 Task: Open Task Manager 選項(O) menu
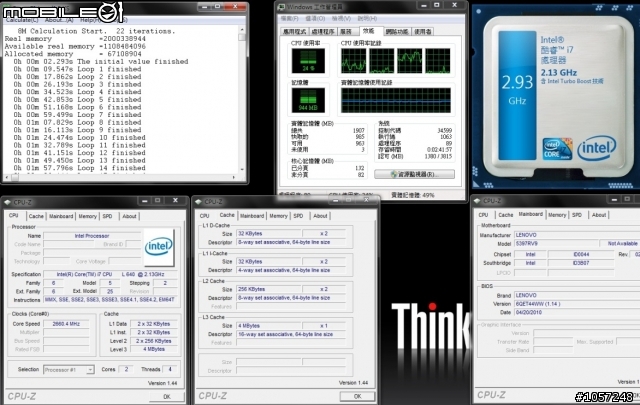click(315, 18)
